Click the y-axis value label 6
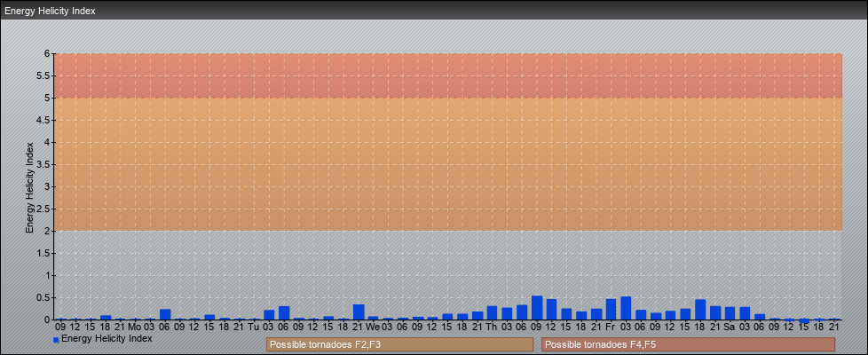This screenshot has width=868, height=355. pyautogui.click(x=48, y=53)
